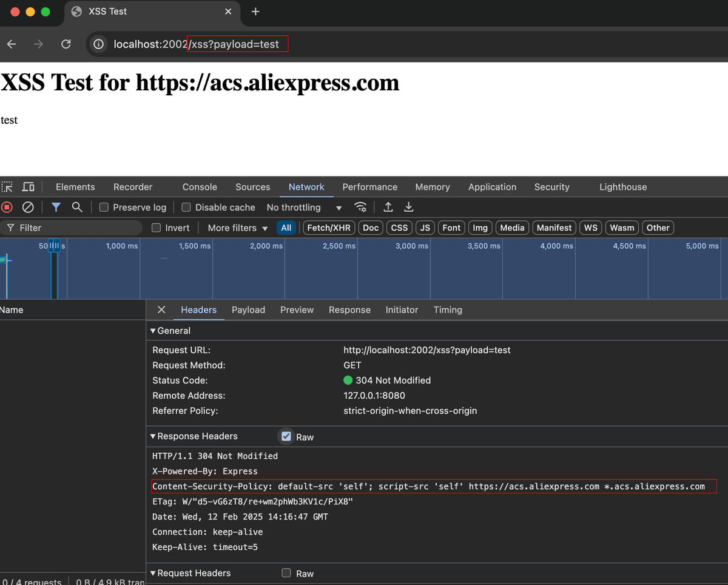Select the WS filter chip
728x585 pixels.
tap(590, 227)
